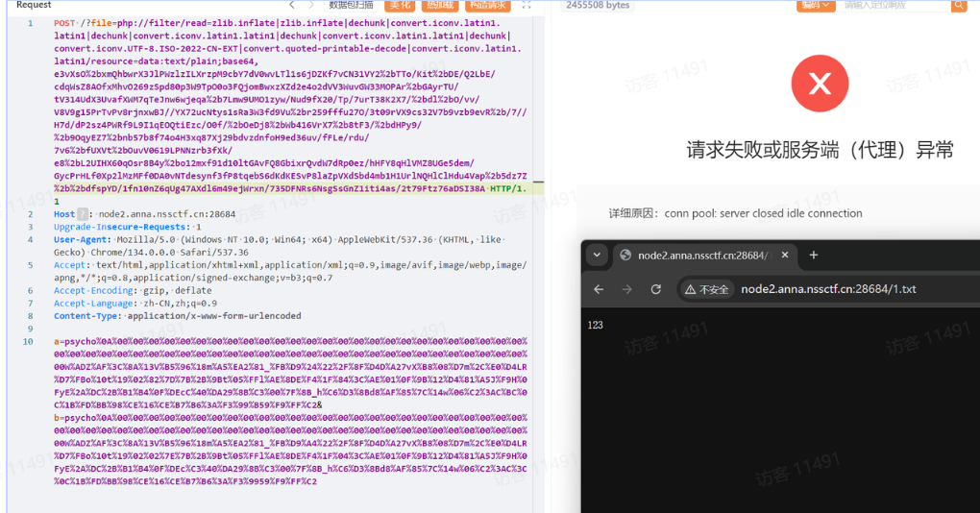Screen dimensions: 980x513
Task: Click the 请求失败或服务端（代理）异常 error heading
Action: 820,150
